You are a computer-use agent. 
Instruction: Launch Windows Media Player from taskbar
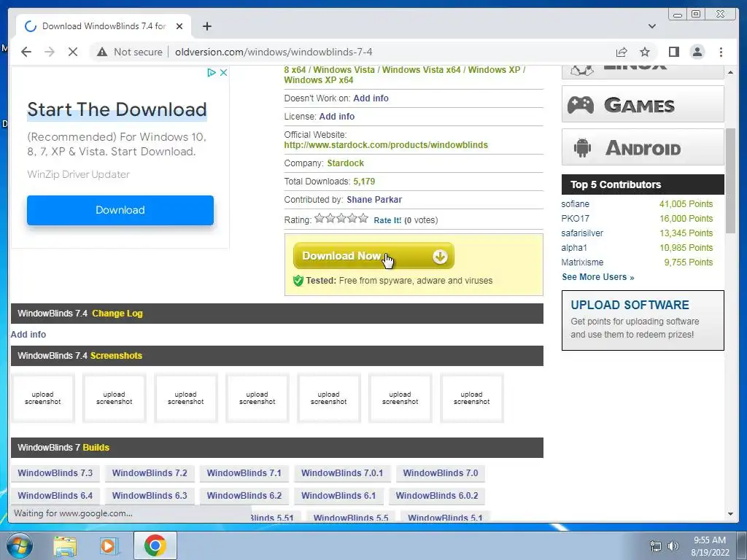click(109, 546)
